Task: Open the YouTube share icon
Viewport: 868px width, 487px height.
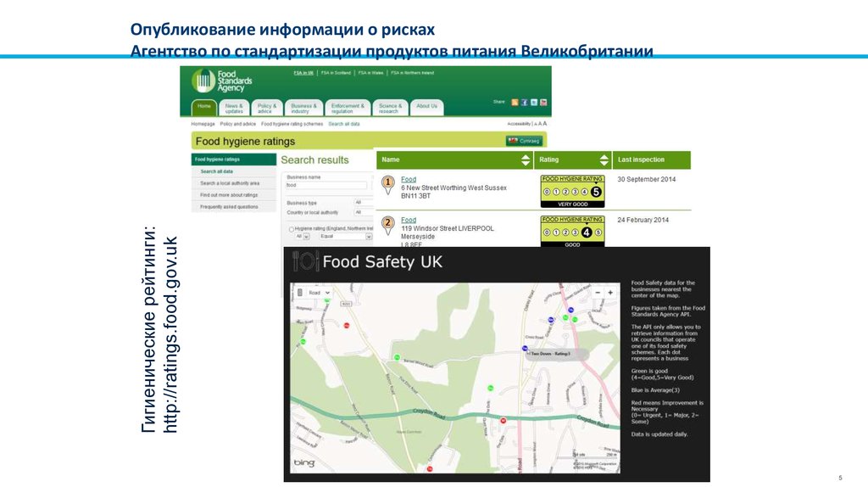Action: [x=543, y=103]
